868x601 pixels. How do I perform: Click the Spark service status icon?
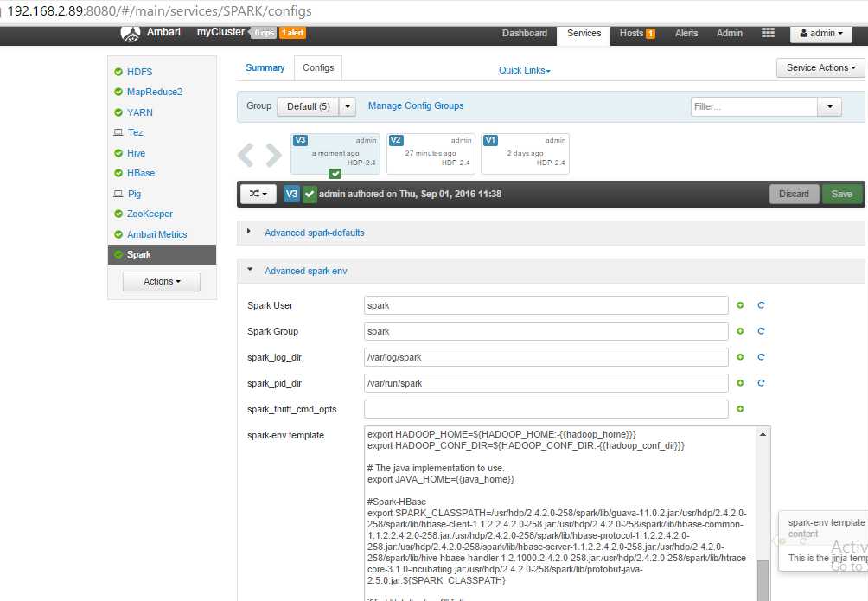click(118, 254)
